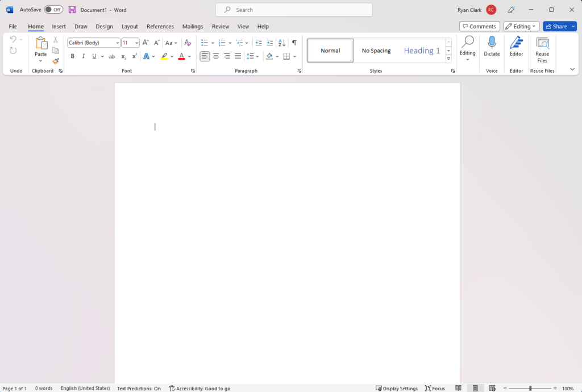Switch to Read Mode view icon
The image size is (582, 392).
[x=459, y=388]
